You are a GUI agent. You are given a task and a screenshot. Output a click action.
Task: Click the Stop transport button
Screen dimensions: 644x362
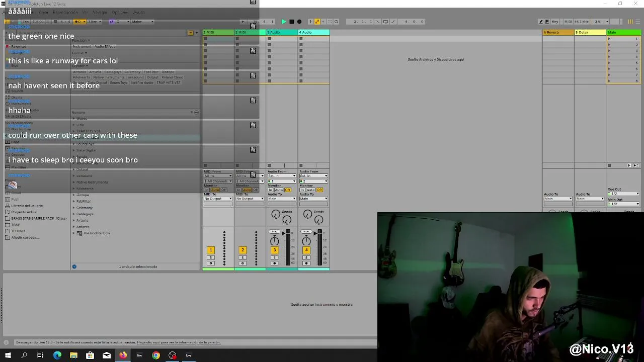tap(291, 22)
